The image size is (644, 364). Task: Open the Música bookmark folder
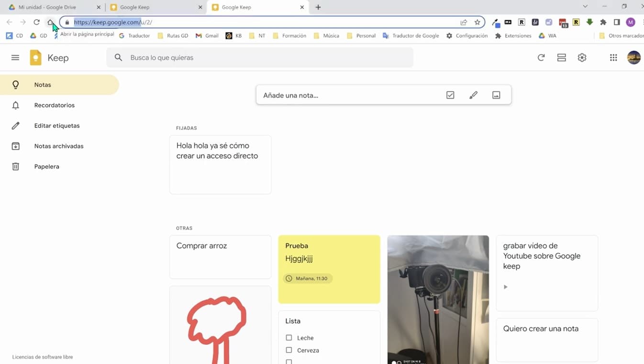pos(326,35)
